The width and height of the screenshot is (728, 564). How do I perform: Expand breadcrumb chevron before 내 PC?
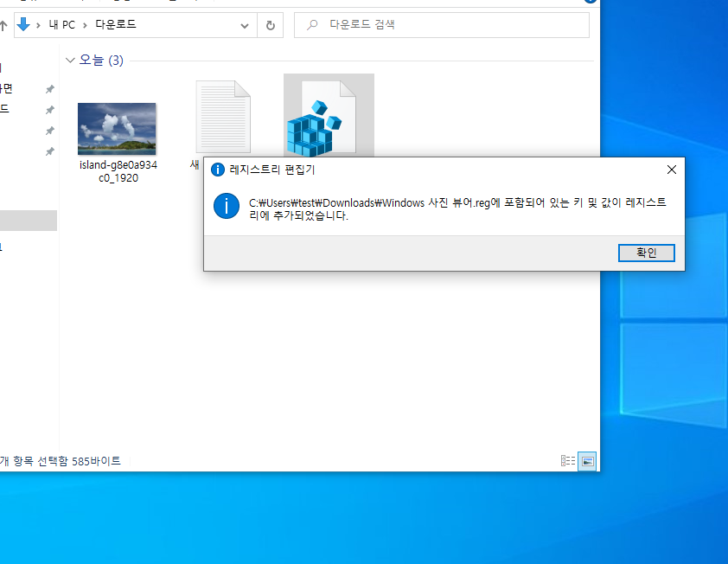[38, 26]
